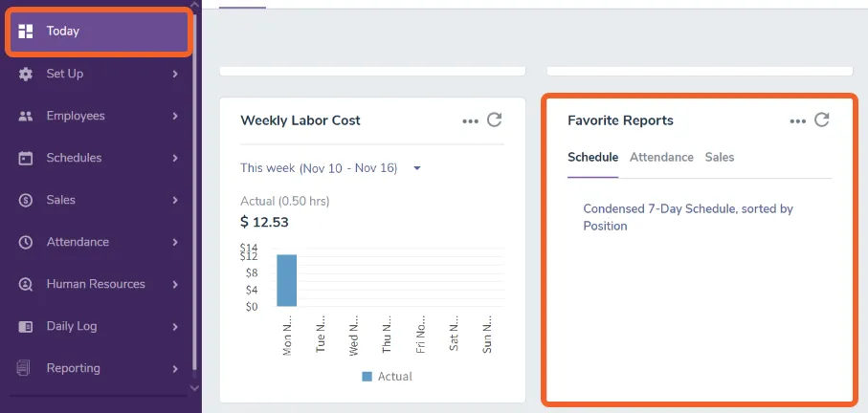Click the Schedules calendar icon

click(x=26, y=158)
